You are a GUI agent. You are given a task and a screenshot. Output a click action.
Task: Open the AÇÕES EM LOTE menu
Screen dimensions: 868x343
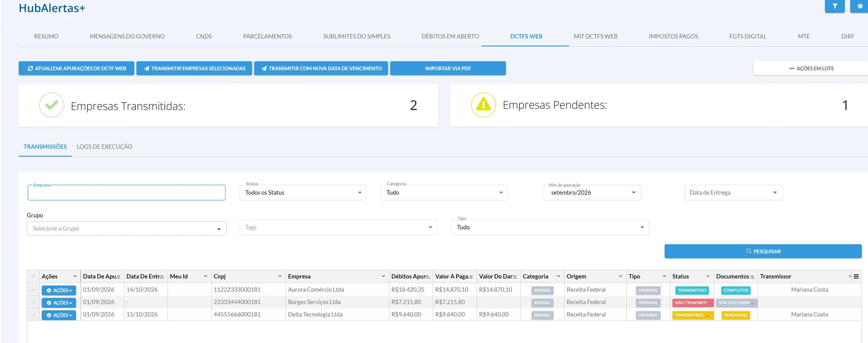coord(811,68)
